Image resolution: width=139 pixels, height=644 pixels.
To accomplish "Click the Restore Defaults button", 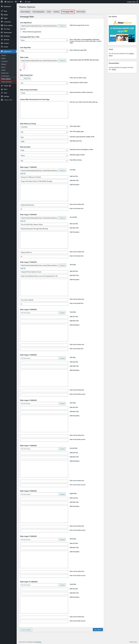I will (26, 630).
